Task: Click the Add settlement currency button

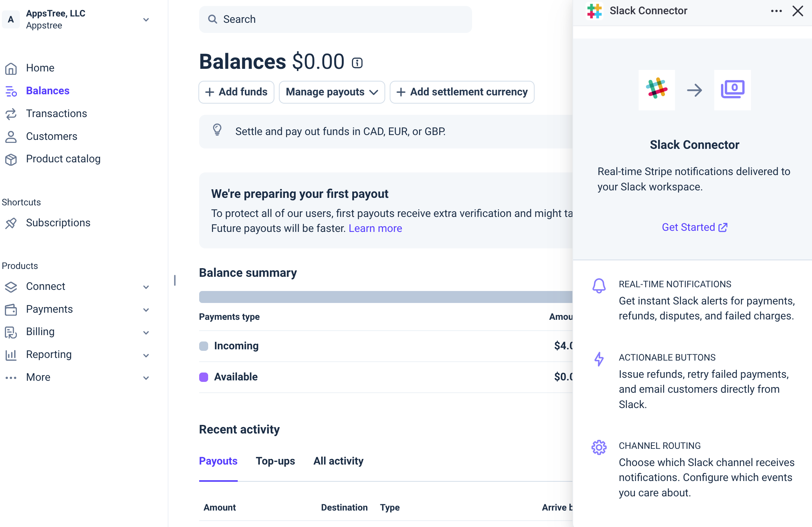Action: click(462, 92)
